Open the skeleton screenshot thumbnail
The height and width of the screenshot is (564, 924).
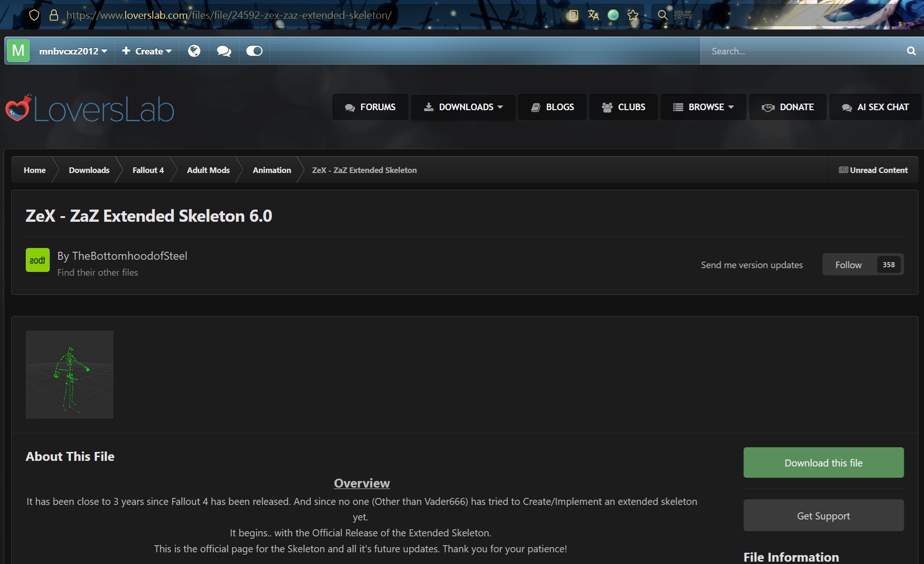coord(69,375)
